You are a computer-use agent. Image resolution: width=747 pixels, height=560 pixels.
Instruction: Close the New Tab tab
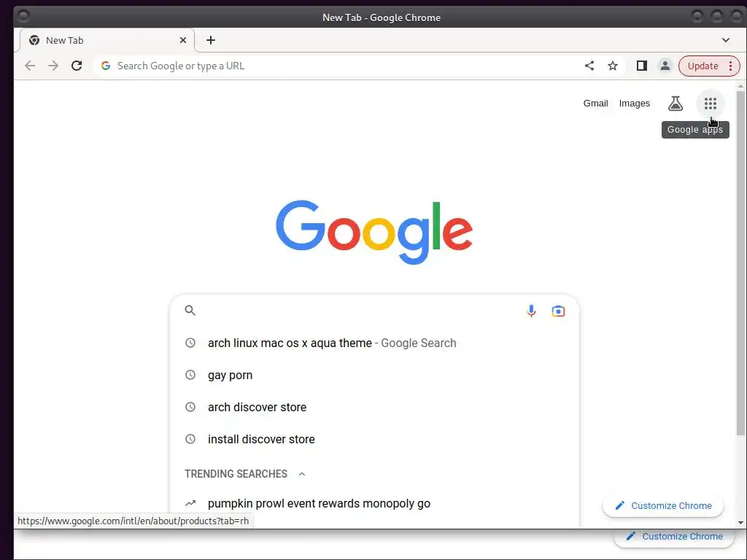[183, 41]
